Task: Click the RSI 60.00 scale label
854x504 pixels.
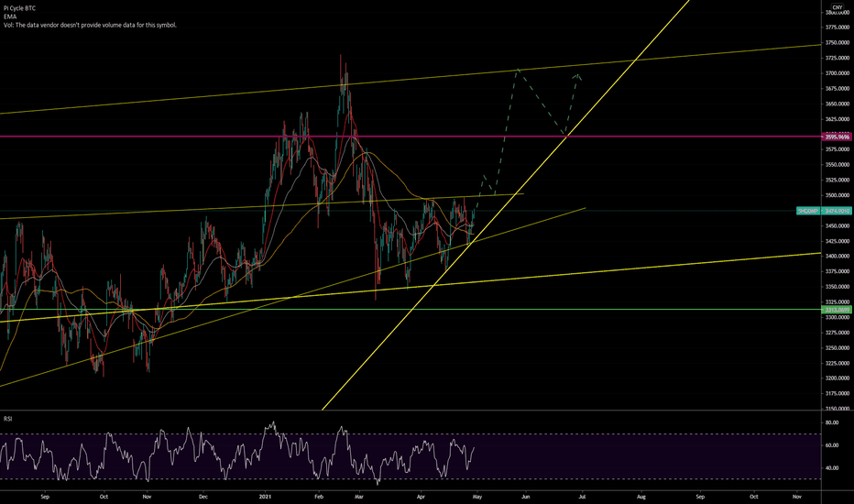Action: [832, 445]
